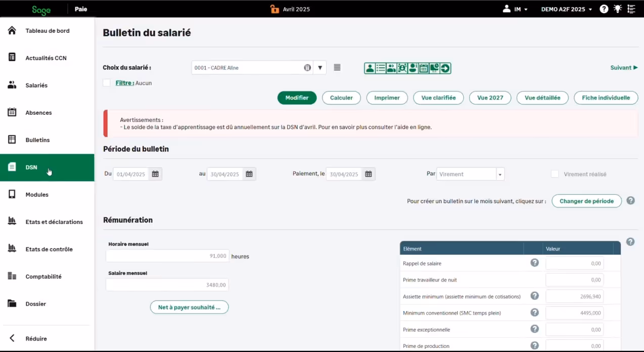The width and height of the screenshot is (644, 352).
Task: Go to Salariés in the sidebar
Action: [47, 85]
